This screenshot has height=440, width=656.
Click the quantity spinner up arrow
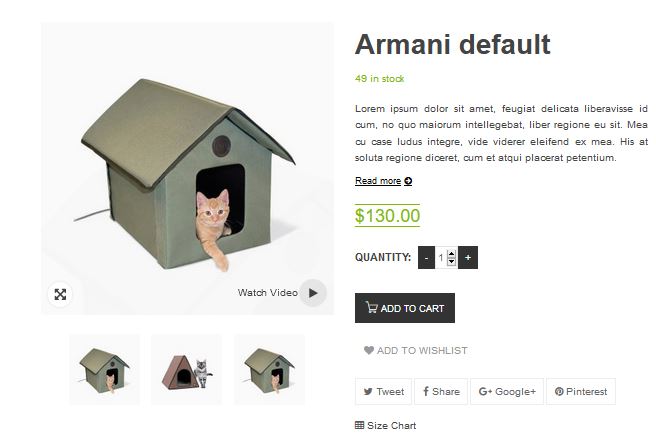[451, 254]
